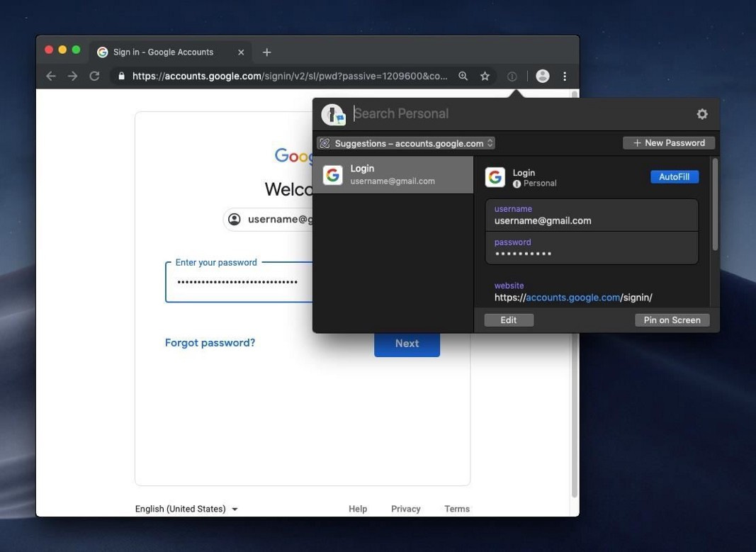Click the 1Password vault avatar icon
Screen dimensions: 756x552
click(x=333, y=114)
